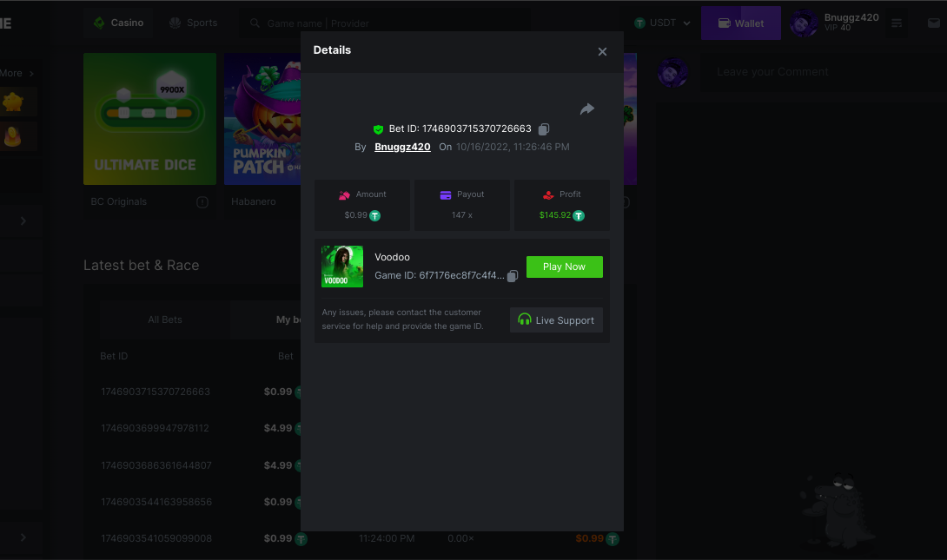947x560 pixels.
Task: Open Bnuggz420 profile link in Details
Action: 402,147
